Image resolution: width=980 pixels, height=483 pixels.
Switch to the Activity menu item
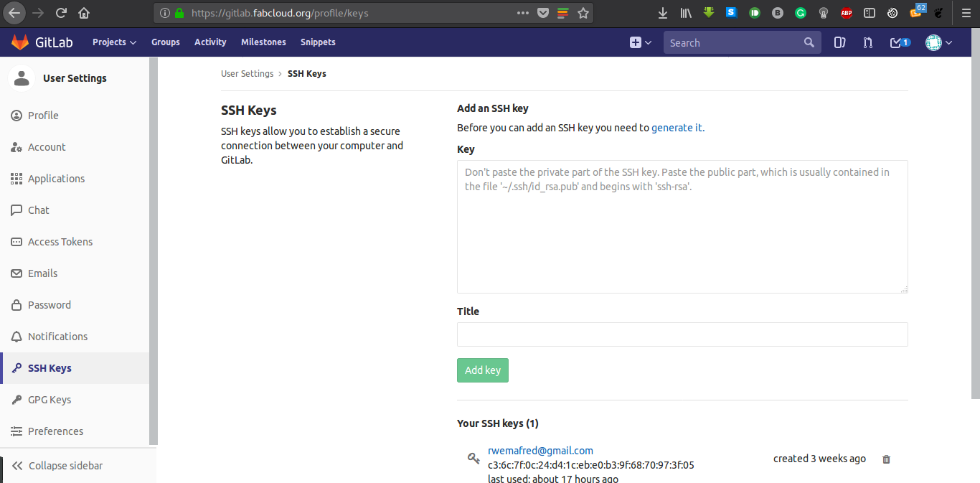(x=209, y=42)
